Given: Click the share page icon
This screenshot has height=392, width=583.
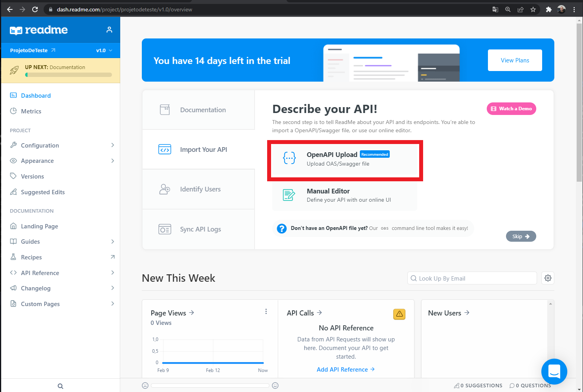Looking at the screenshot, I should 521,9.
